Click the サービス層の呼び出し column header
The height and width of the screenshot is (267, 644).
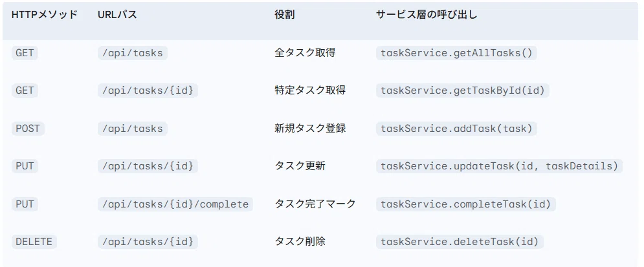pos(427,15)
